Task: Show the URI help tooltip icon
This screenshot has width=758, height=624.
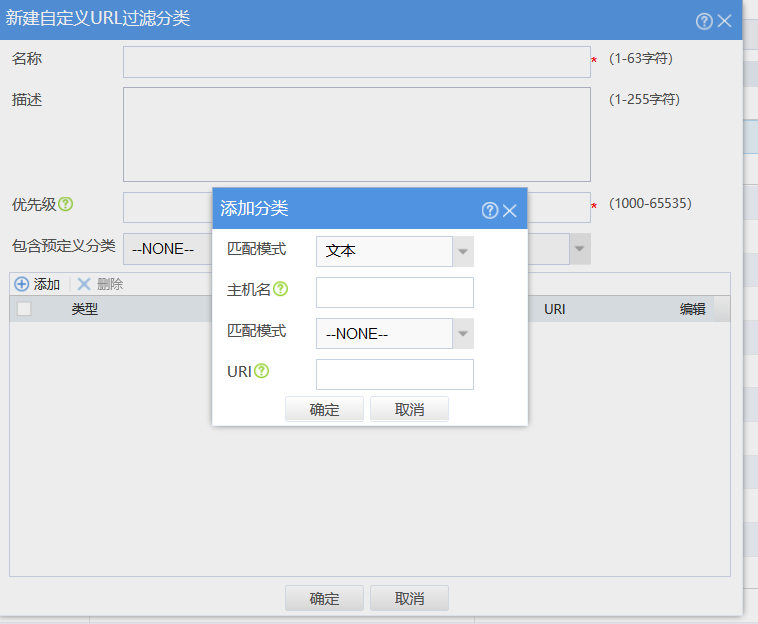Action: coord(262,371)
